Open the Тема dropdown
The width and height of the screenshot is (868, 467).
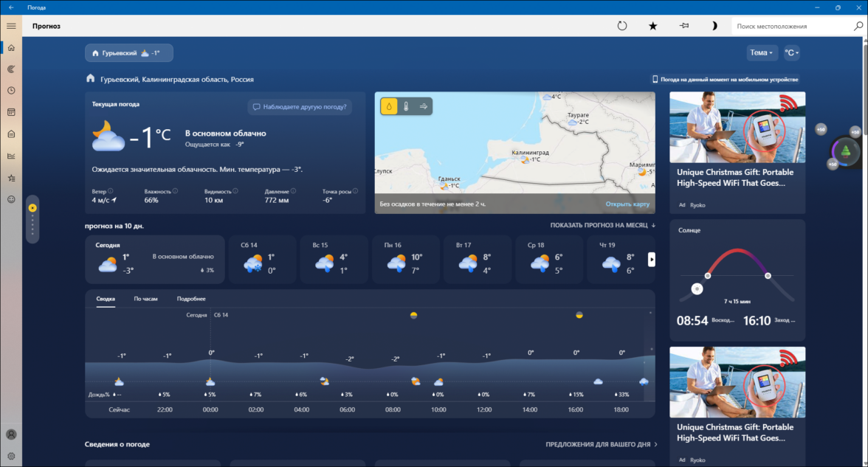[761, 52]
